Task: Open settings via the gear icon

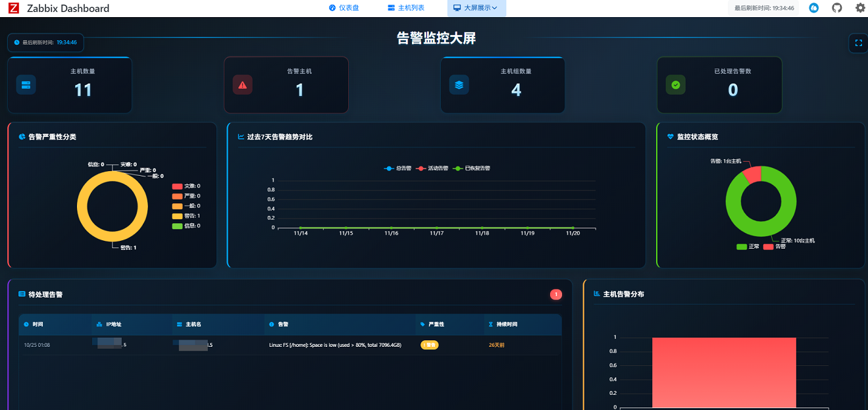Action: pos(860,8)
